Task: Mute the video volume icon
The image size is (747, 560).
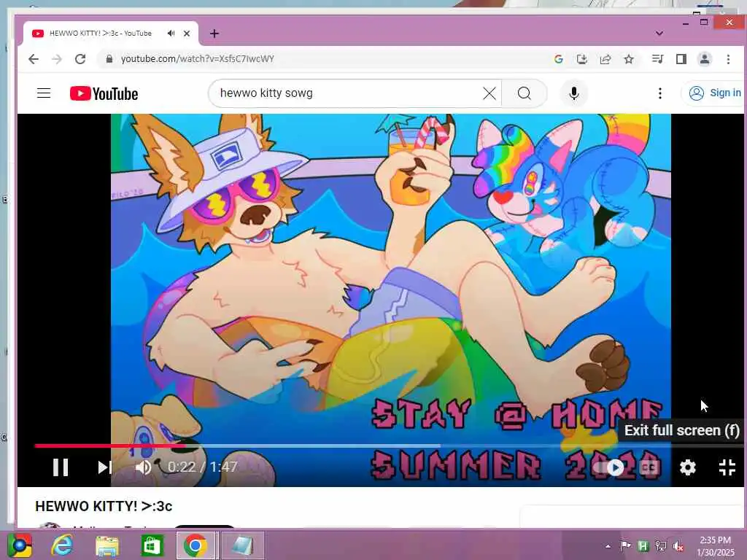Action: pos(143,467)
